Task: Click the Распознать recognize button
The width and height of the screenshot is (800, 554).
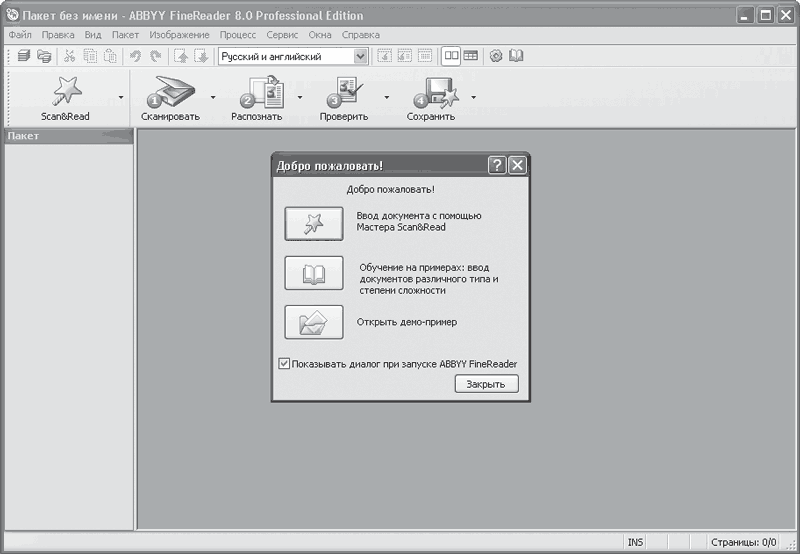Action: pos(257,98)
